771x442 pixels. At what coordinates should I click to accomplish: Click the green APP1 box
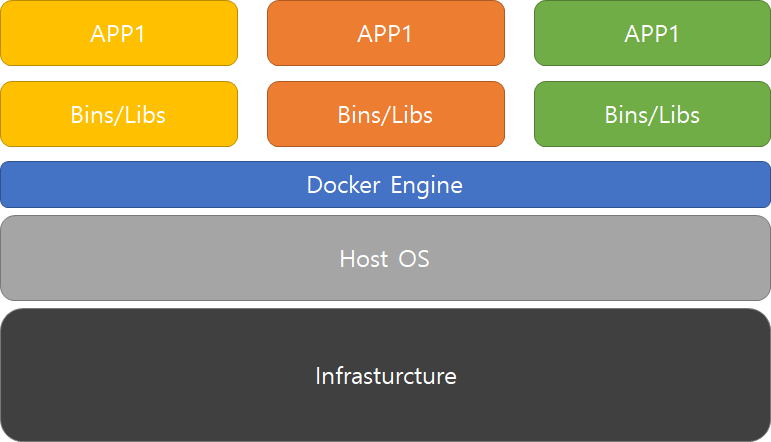[652, 33]
